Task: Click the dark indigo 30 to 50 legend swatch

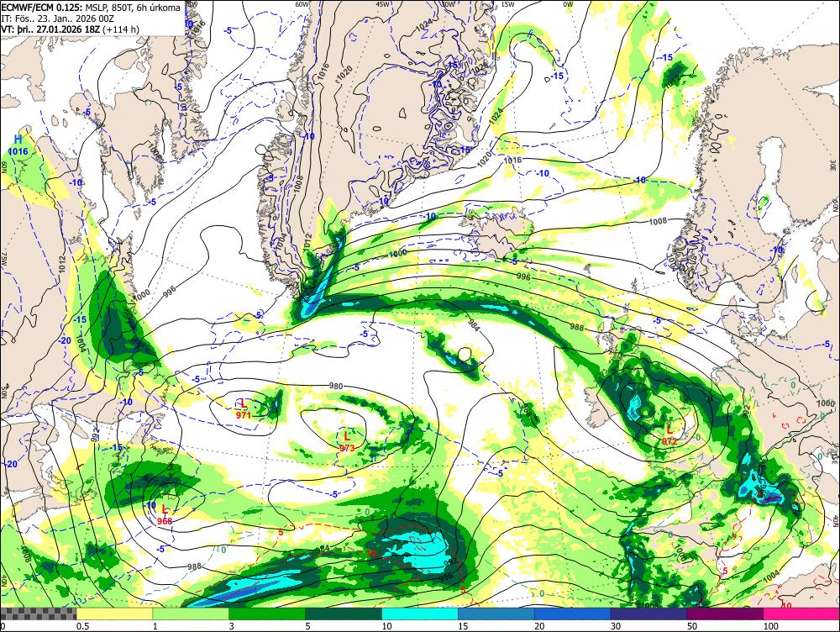Action: [648, 614]
